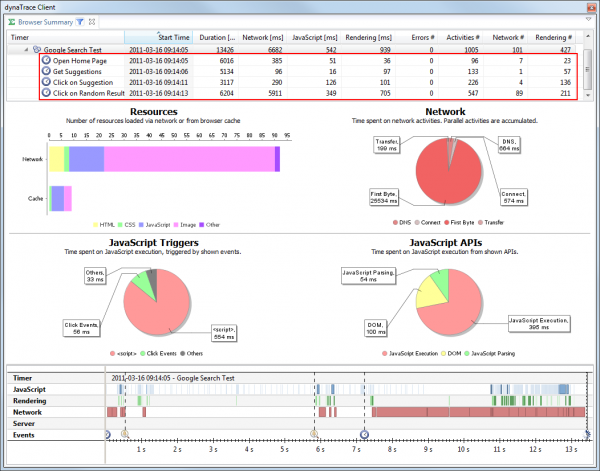Open the view menu dropdown arrow at top right

[x=589, y=19]
